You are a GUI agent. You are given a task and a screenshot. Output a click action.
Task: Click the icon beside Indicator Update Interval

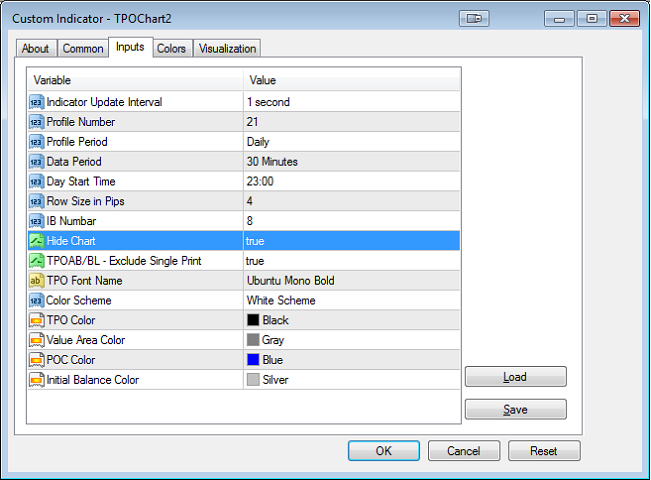tap(37, 102)
